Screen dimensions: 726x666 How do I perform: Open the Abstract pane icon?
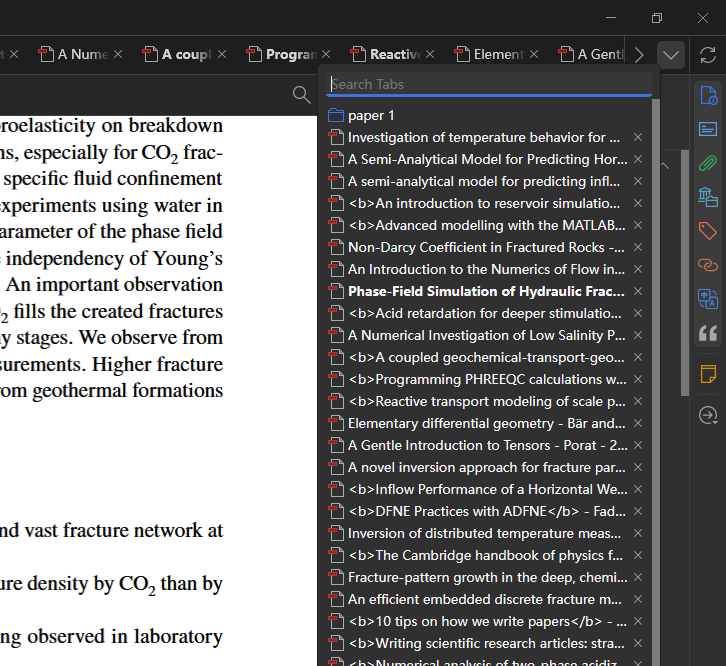pyautogui.click(x=708, y=129)
